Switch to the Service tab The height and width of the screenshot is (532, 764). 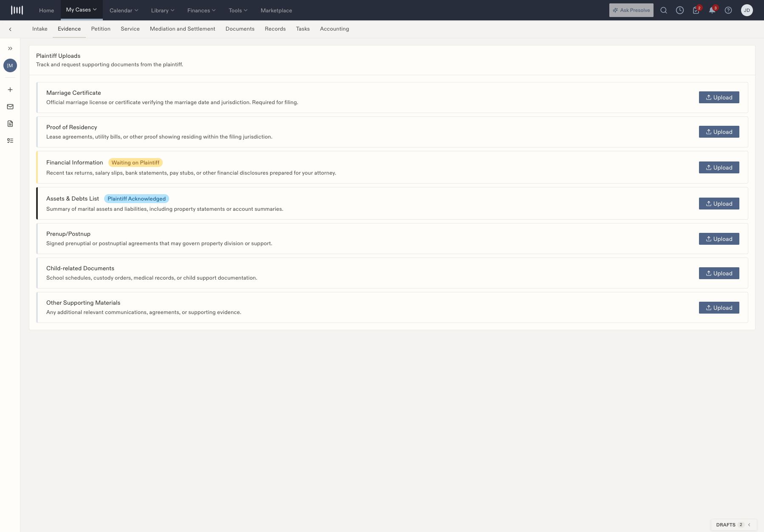tap(130, 29)
